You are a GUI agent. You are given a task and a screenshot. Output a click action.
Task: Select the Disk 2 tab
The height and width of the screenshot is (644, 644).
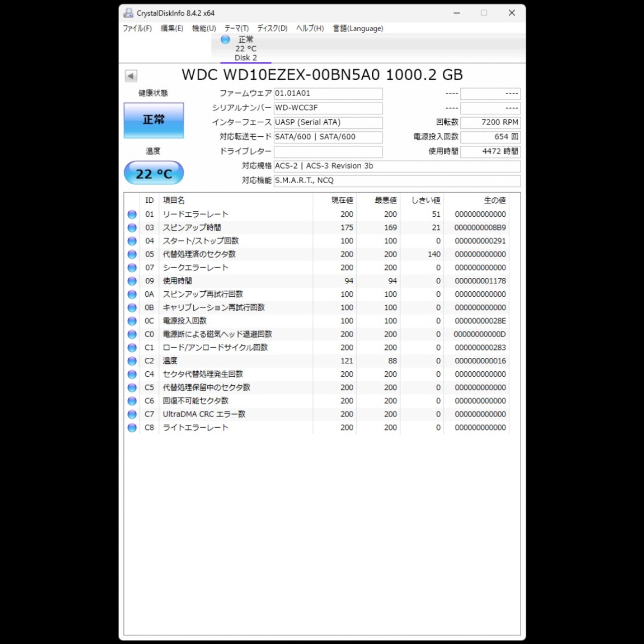point(246,49)
